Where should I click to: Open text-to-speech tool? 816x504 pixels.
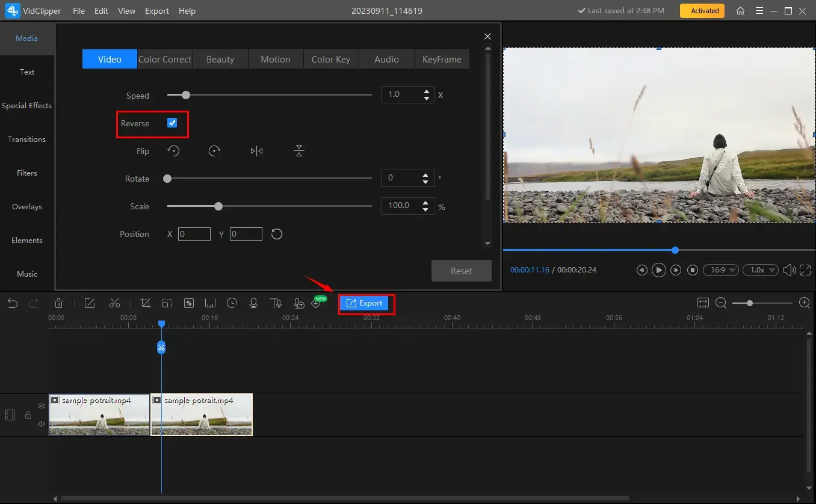[x=276, y=303]
